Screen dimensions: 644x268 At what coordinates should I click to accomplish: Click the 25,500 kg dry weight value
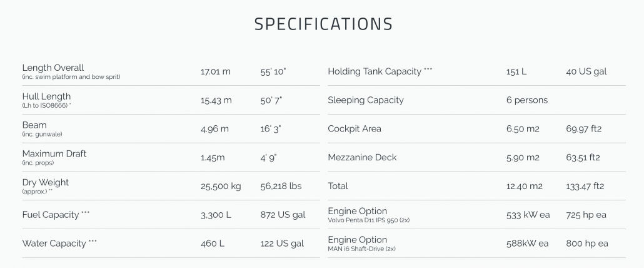click(221, 186)
